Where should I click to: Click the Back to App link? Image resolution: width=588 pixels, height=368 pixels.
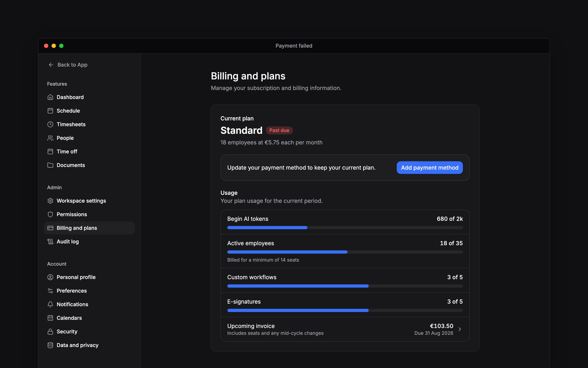(x=68, y=65)
